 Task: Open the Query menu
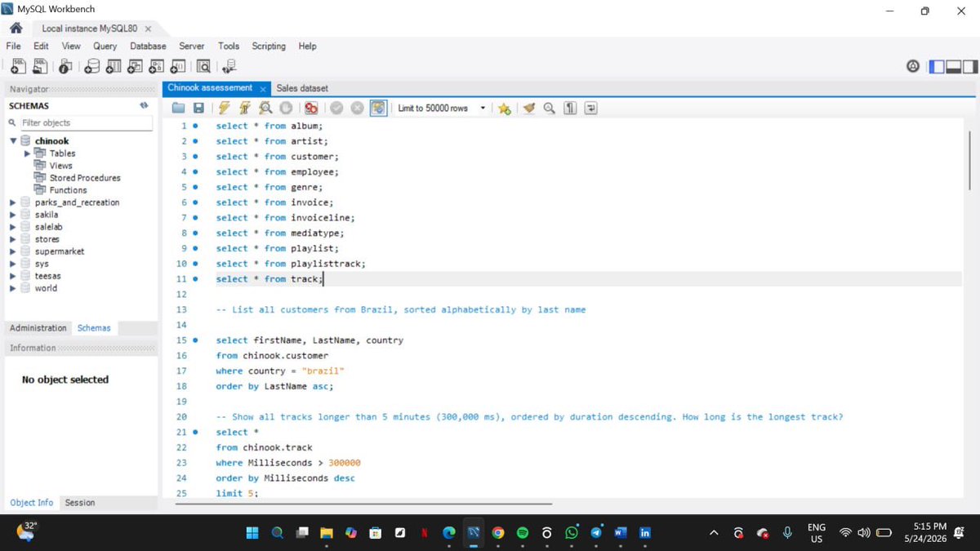[105, 47]
